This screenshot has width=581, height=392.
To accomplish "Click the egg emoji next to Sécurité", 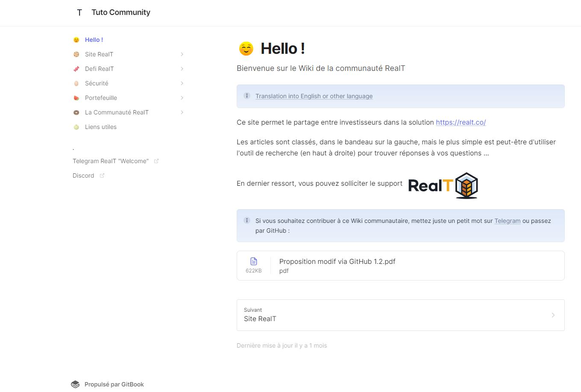I will [76, 83].
